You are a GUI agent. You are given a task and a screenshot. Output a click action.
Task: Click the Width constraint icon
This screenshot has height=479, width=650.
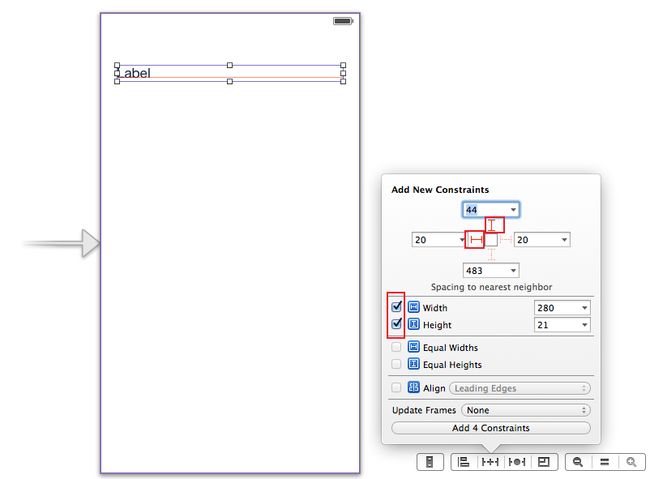pos(413,307)
